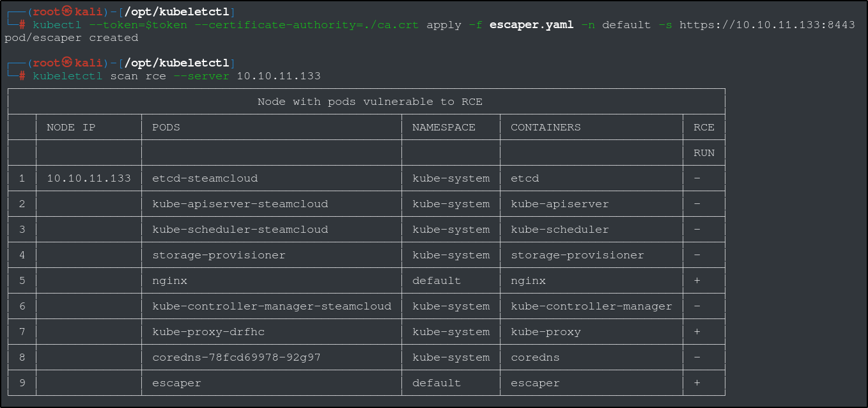Screen dimensions: 868x408
Task: Click the plus sign in the nginx row
Action: tap(697, 281)
